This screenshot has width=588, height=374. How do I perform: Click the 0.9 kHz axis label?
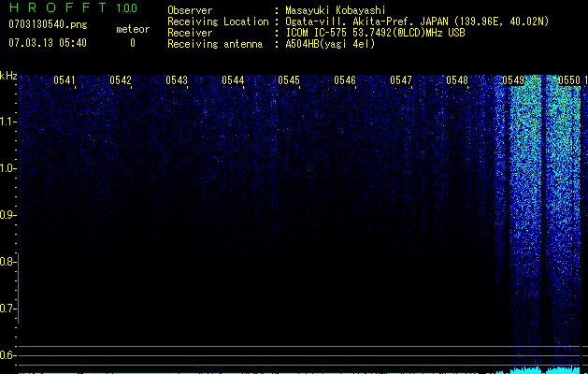coord(7,215)
